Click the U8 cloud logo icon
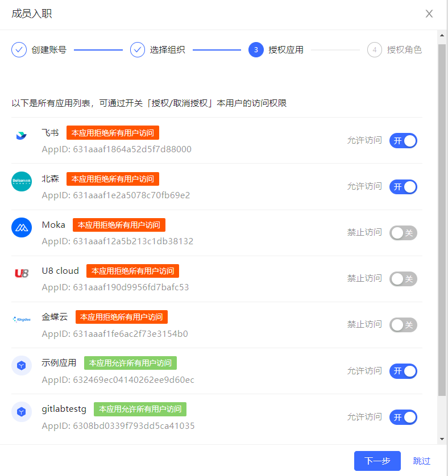This screenshot has width=448, height=476. coord(22,274)
